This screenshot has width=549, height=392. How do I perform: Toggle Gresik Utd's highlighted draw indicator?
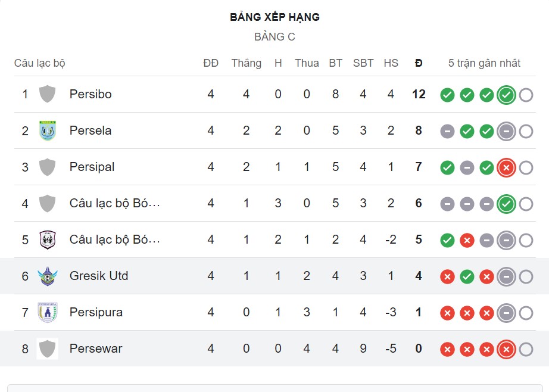click(x=506, y=276)
